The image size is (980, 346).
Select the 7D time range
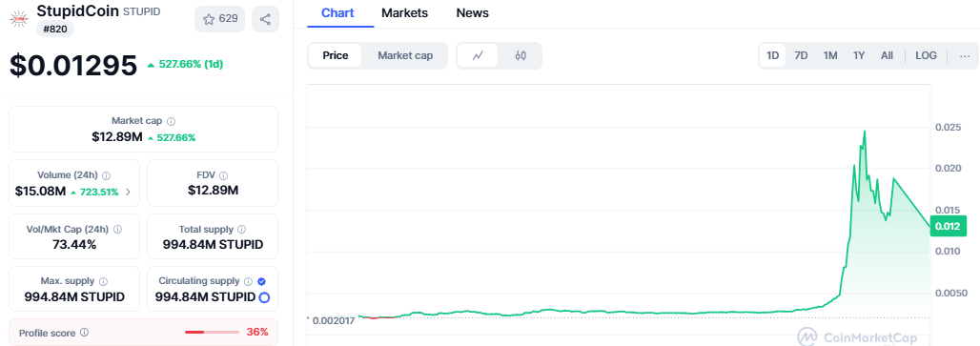click(x=801, y=55)
